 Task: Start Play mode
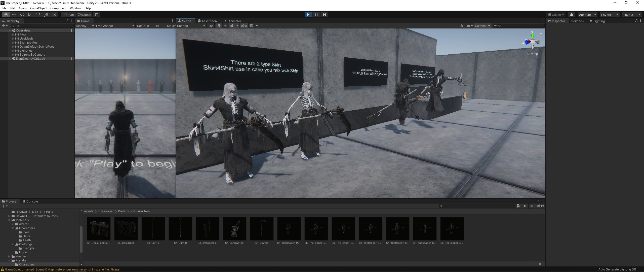tap(308, 15)
